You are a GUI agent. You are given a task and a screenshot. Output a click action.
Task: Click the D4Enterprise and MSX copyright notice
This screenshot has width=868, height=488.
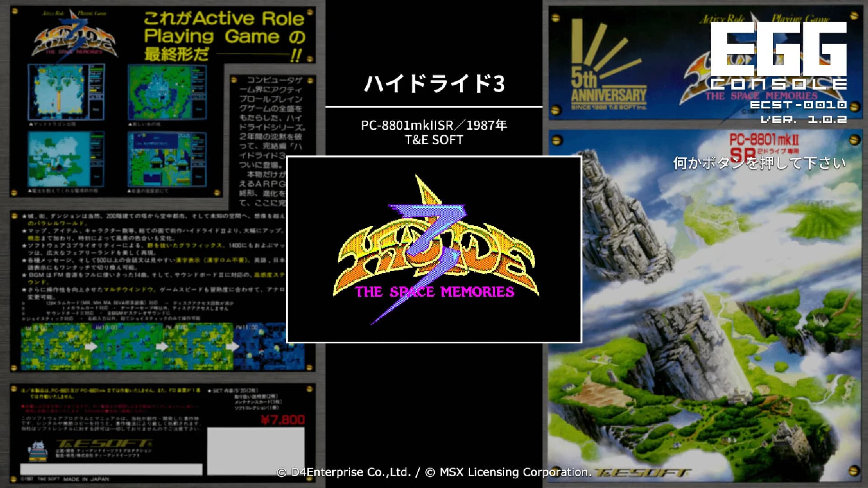tap(434, 472)
